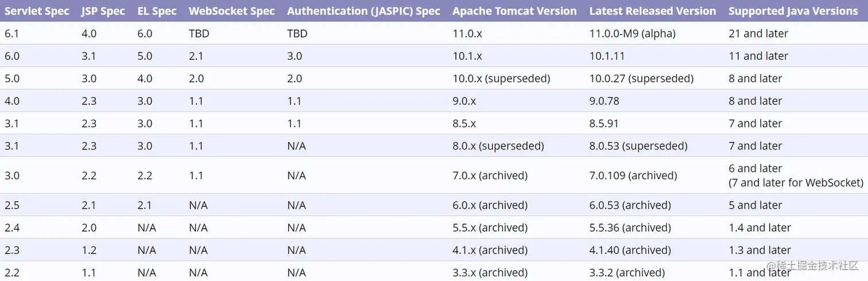Select the 3.3.2 (archived) version cell
The width and height of the screenshot is (868, 281).
pyautogui.click(x=627, y=272)
